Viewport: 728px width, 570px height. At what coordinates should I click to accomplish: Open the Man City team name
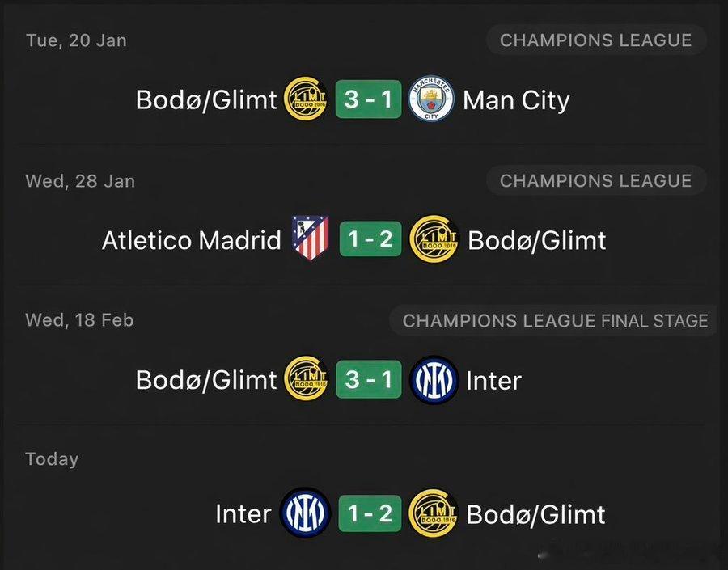click(x=516, y=100)
